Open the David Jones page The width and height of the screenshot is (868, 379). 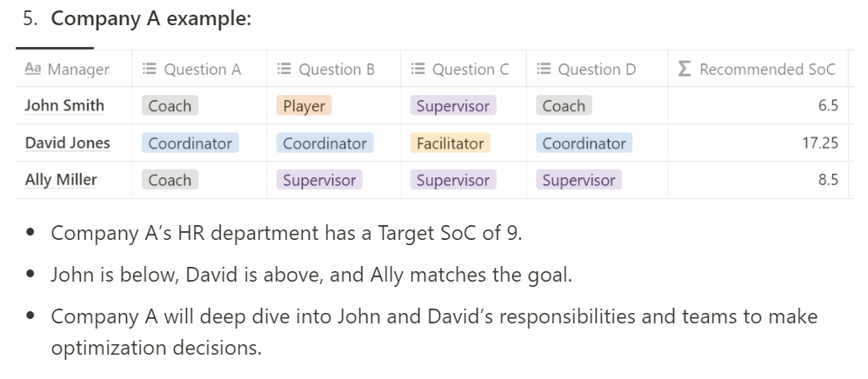(x=68, y=143)
